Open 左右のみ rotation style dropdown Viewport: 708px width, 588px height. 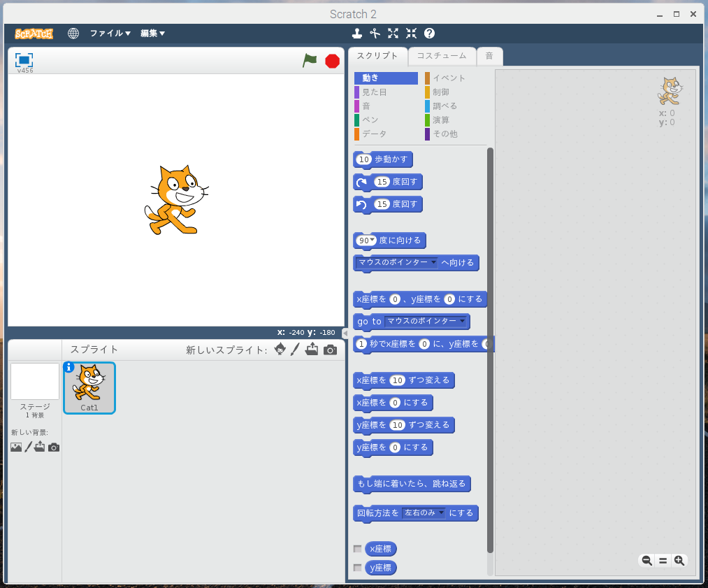click(424, 513)
